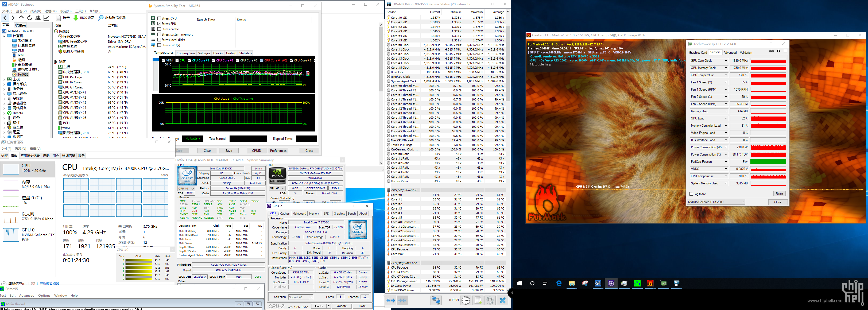Click Reset button in GPU-Z
Viewport: 868px width, 310px height.
point(779,194)
